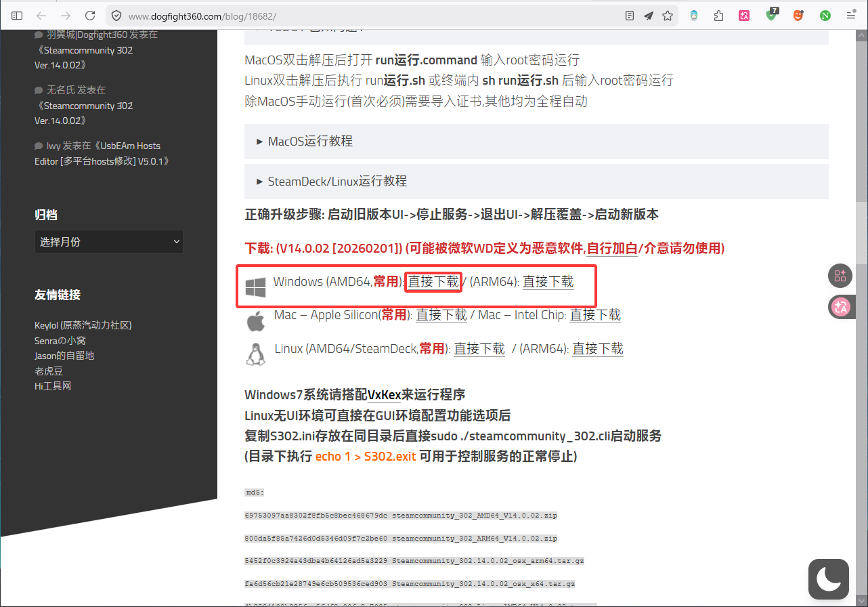The image size is (868, 607).
Task: Click the md5 line for Steamcommunity_302.14.0.02_osx_arm64.tar.gz
Action: (x=414, y=561)
